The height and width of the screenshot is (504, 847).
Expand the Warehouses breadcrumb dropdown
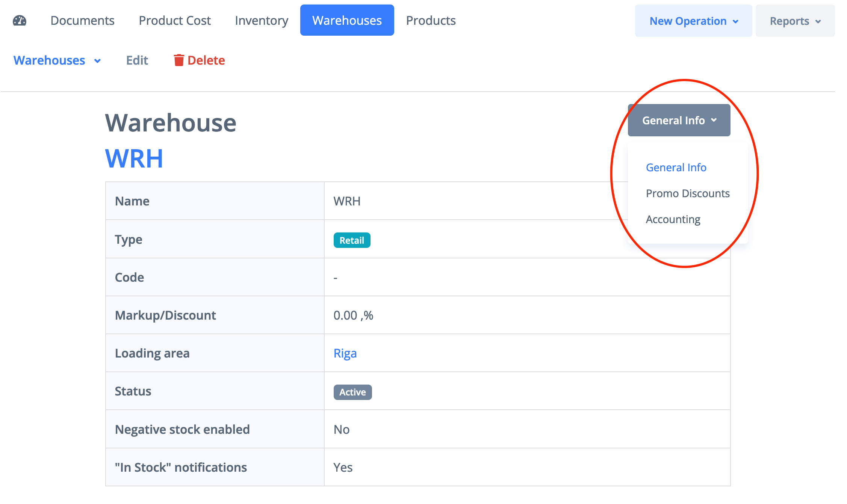(57, 60)
